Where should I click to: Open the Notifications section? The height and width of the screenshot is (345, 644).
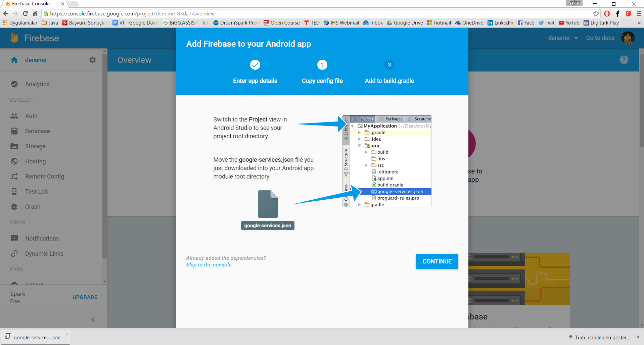[42, 239]
